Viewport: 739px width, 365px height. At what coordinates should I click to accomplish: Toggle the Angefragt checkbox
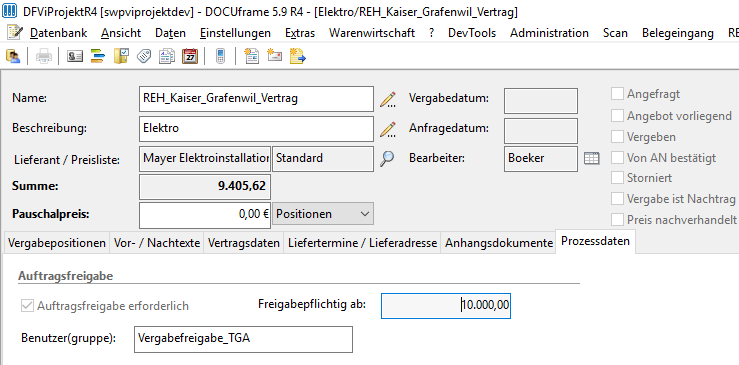point(617,94)
